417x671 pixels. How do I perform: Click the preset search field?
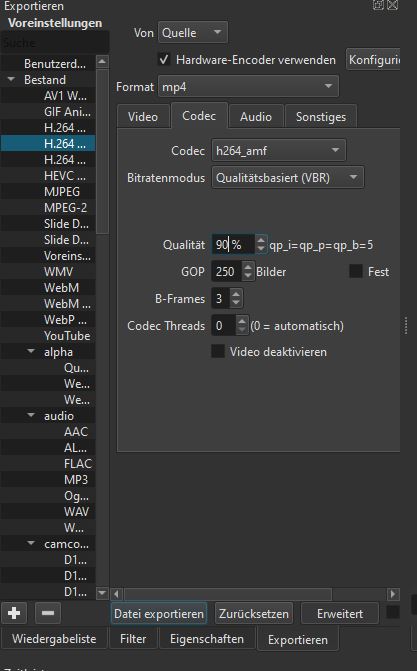point(55,43)
